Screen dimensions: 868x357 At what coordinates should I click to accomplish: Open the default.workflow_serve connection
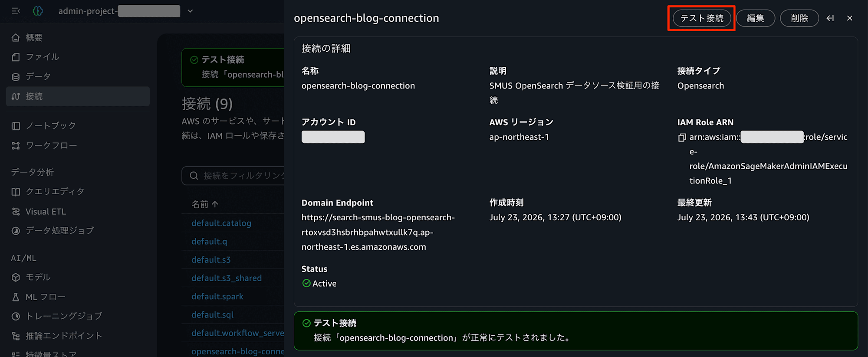click(x=238, y=333)
